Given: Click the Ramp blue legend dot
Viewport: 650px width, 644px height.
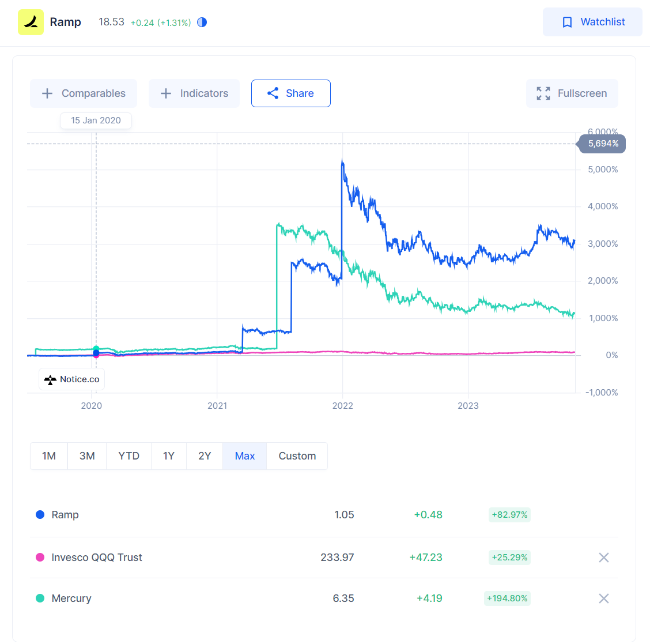Looking at the screenshot, I should pos(40,515).
